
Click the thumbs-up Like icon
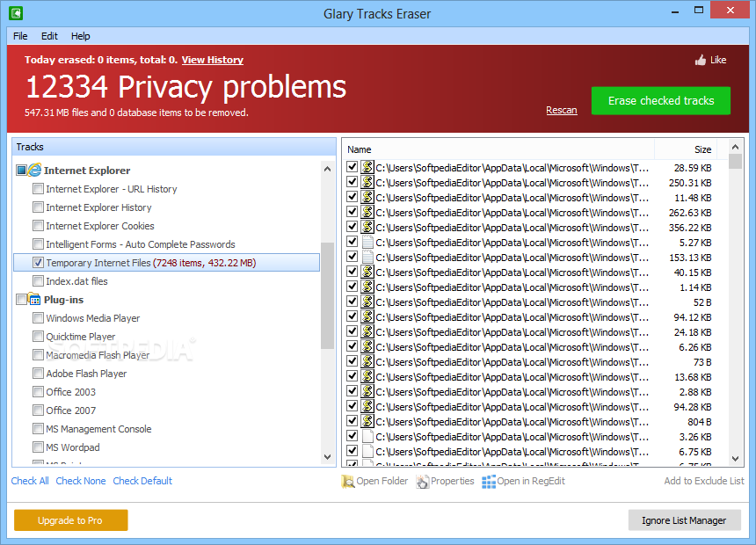tap(700, 60)
